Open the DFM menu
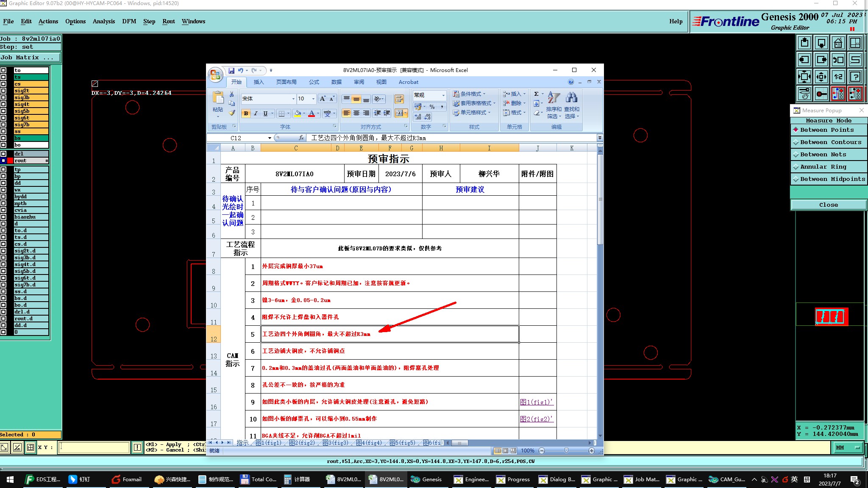Image resolution: width=868 pixels, height=488 pixels. [129, 21]
